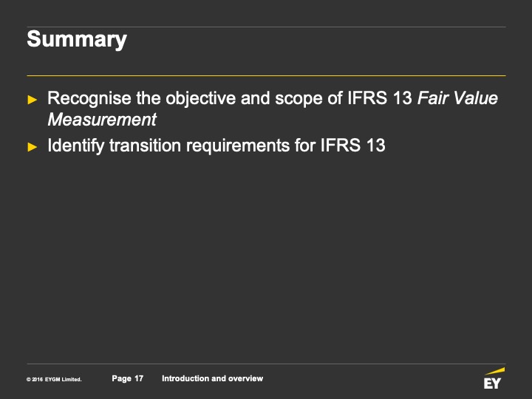Click the word "Recognise" in the first bullet

(x=89, y=99)
